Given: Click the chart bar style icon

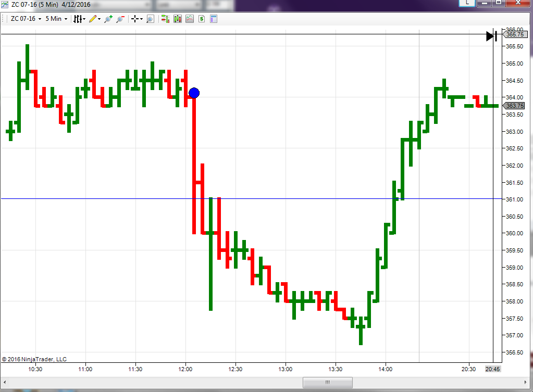Looking at the screenshot, I should click(x=78, y=19).
